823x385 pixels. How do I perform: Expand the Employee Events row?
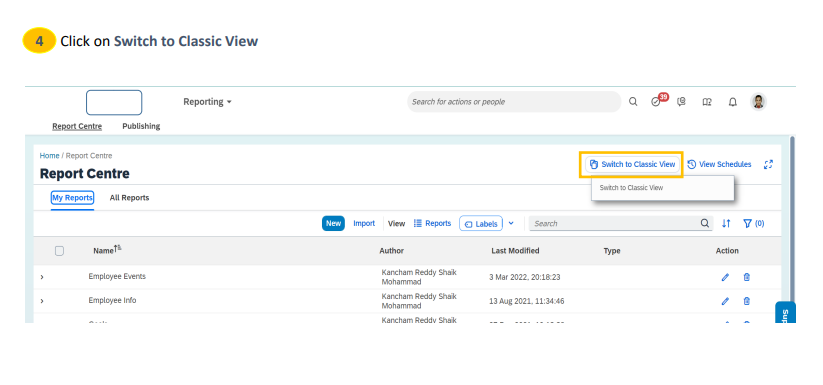(x=42, y=277)
